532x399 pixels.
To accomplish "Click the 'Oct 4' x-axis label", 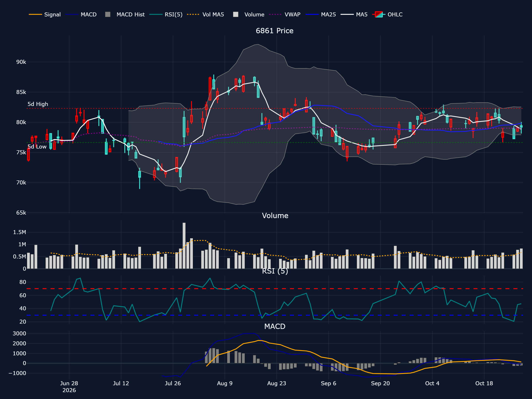I will (432, 383).
